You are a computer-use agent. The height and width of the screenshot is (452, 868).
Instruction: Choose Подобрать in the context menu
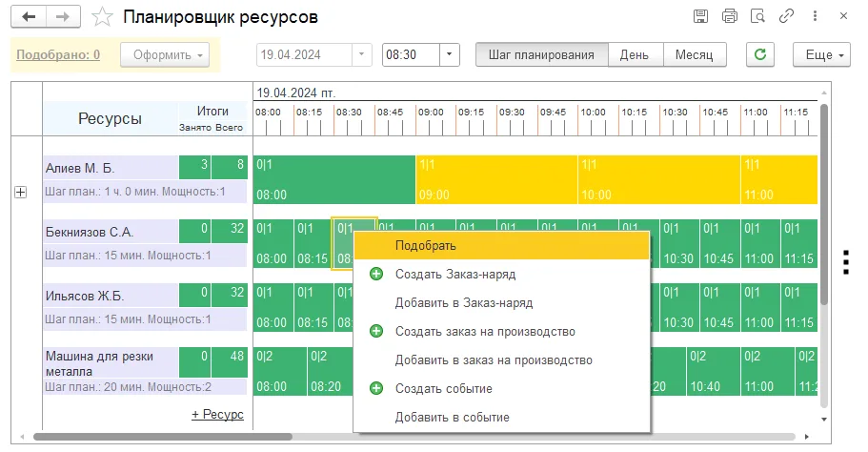click(x=501, y=245)
